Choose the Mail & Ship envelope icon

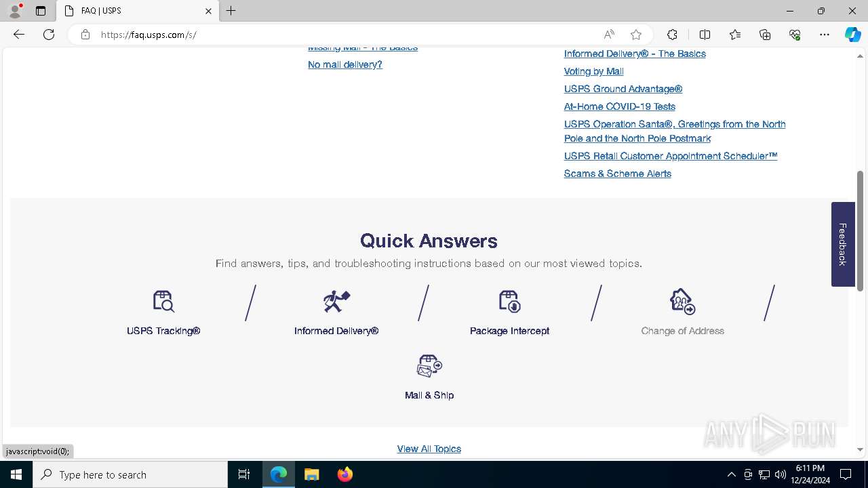pos(429,366)
